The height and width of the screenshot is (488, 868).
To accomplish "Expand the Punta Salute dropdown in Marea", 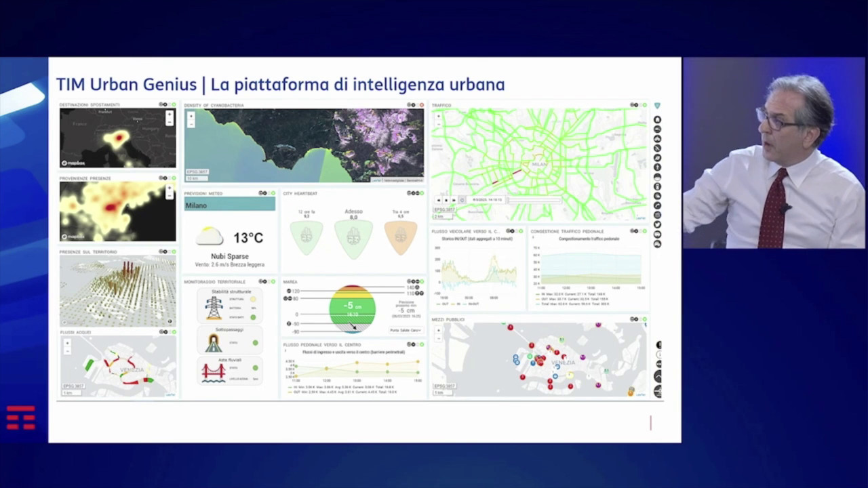I will [x=406, y=330].
